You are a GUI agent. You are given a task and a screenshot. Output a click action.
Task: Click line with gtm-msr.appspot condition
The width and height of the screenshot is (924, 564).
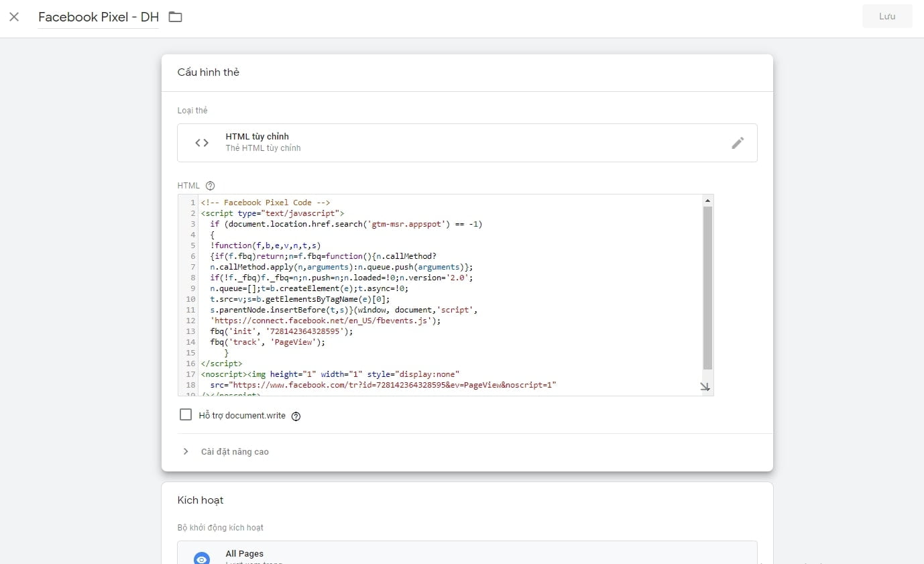(346, 224)
